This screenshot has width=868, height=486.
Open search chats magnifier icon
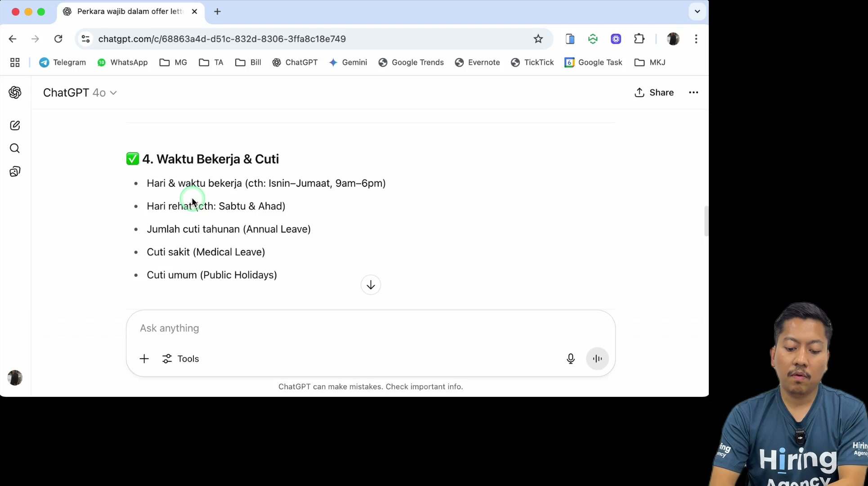[x=15, y=148]
